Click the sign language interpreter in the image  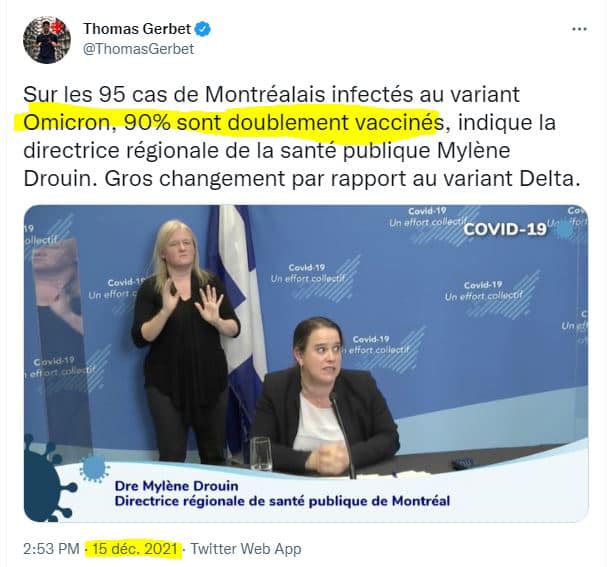click(185, 341)
